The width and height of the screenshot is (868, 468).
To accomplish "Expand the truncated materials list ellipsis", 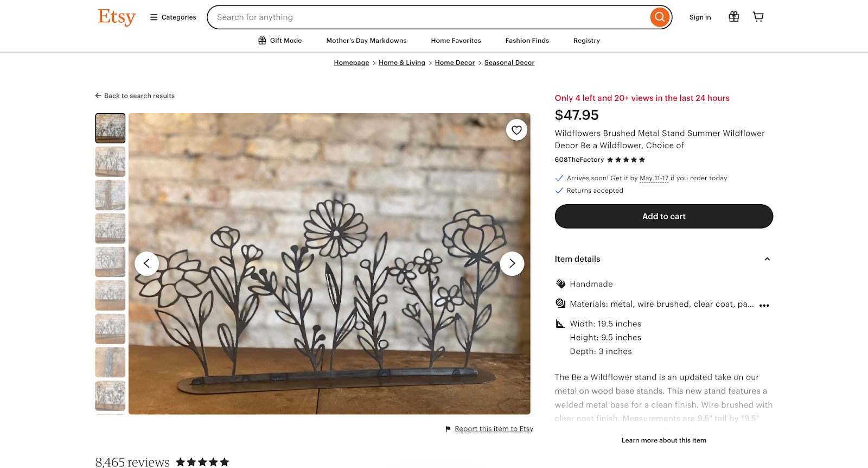I will tap(764, 305).
